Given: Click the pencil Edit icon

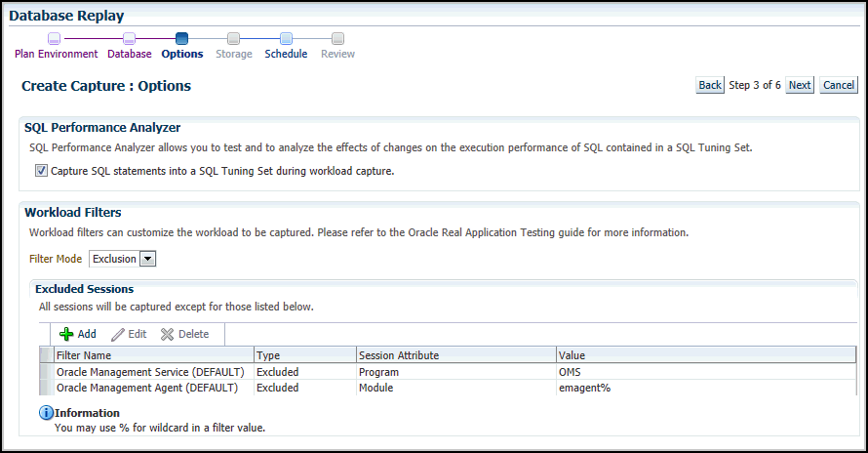Looking at the screenshot, I should tap(118, 334).
